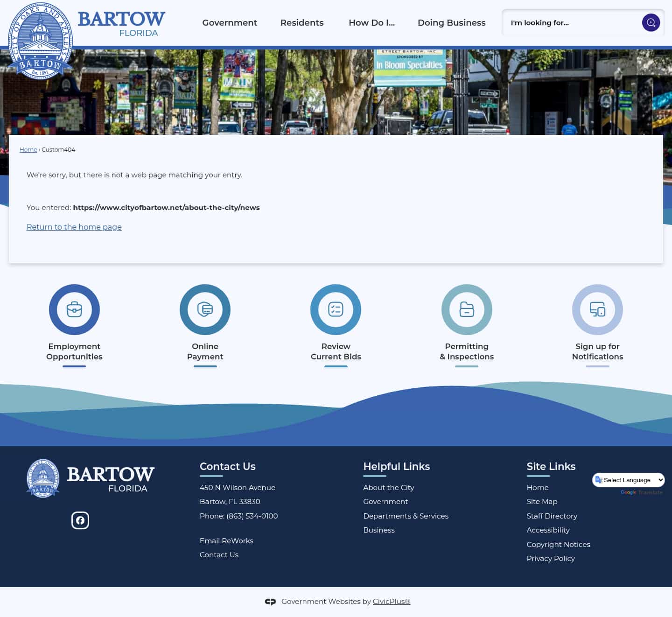Open the Employment Opportunities icon
The image size is (672, 617).
point(74,309)
